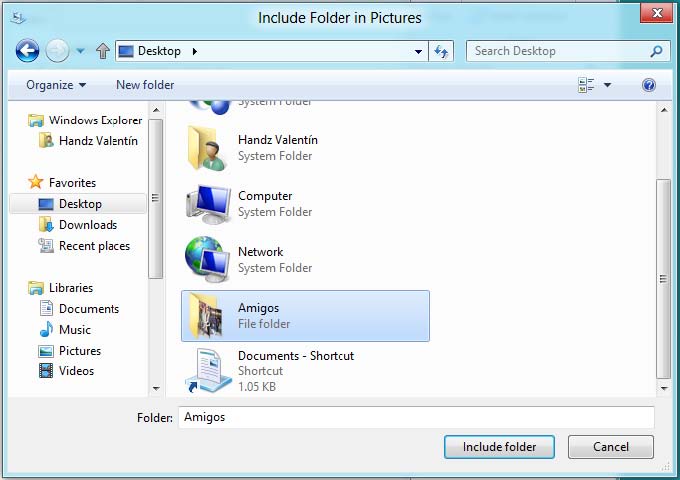
Task: Select Downloads under Favorites
Action: click(x=87, y=225)
